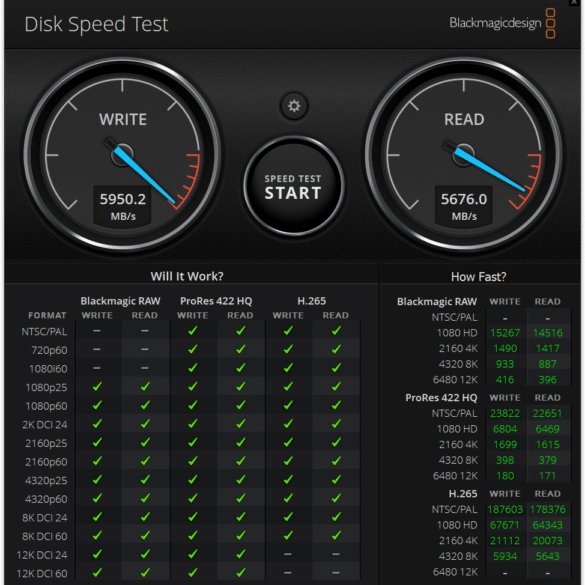Select the Will It Work? heading
Image resolution: width=585 pixels, height=585 pixels.
187,276
